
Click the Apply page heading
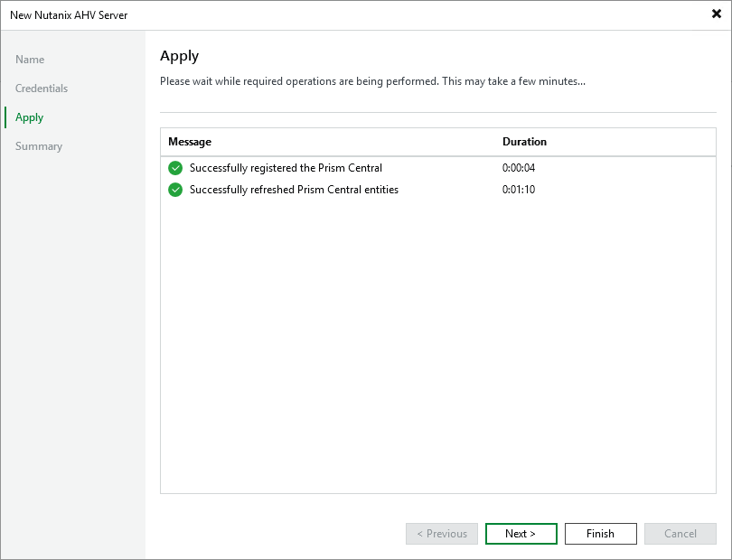tap(179, 55)
